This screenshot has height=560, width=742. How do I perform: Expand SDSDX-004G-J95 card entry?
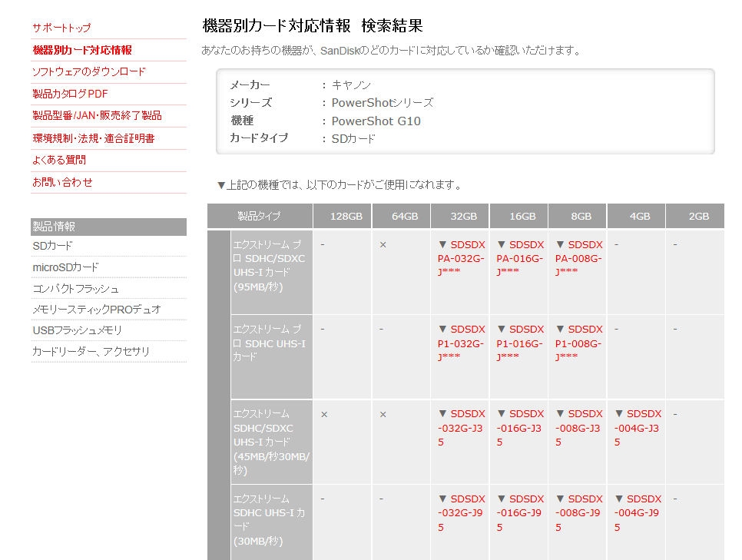(638, 513)
